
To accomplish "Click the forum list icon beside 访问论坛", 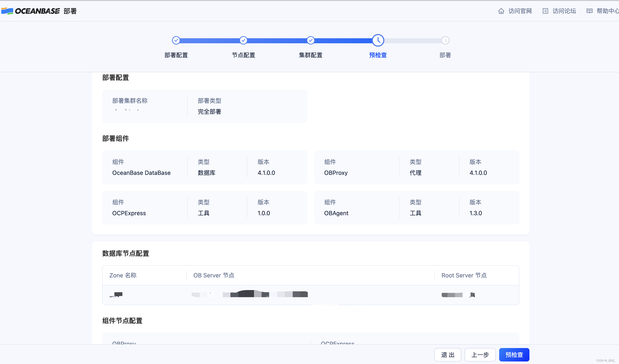I will pyautogui.click(x=545, y=11).
